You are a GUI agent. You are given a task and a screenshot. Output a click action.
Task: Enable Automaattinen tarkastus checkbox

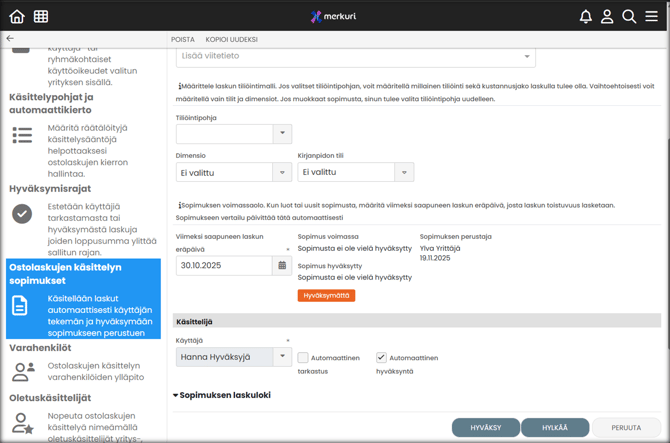(x=303, y=357)
